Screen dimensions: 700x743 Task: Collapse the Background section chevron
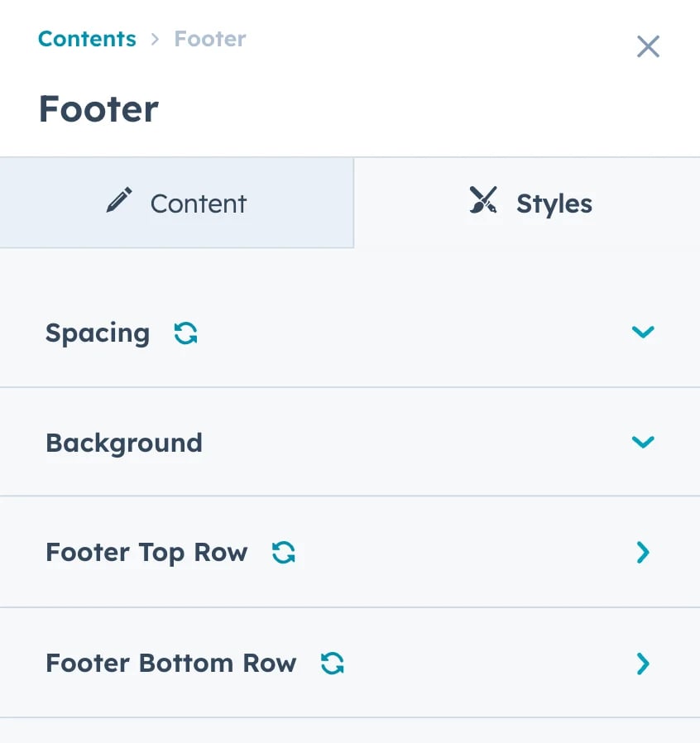pos(643,442)
